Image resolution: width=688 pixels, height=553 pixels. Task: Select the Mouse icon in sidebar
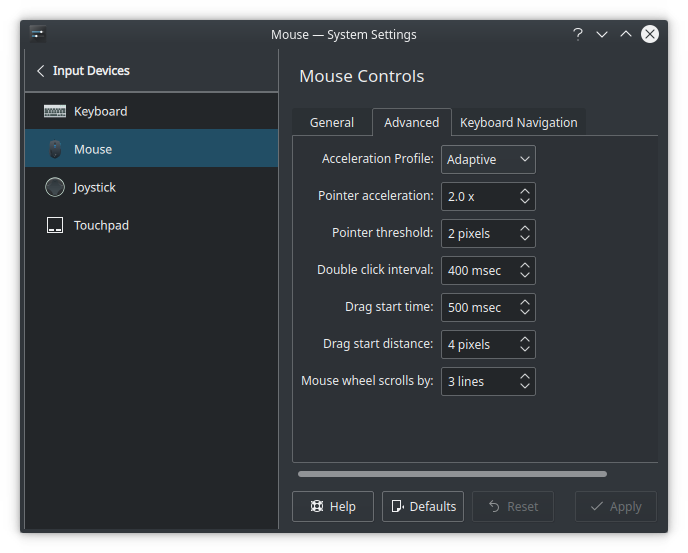point(55,149)
